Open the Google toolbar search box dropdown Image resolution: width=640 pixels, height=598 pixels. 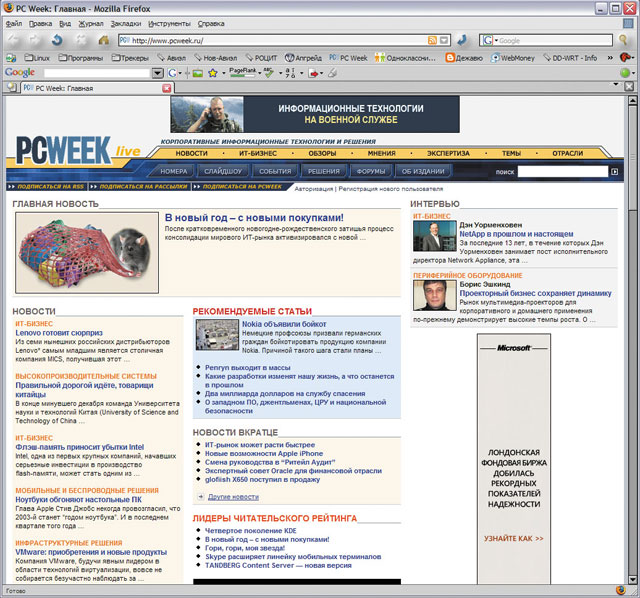[157, 73]
